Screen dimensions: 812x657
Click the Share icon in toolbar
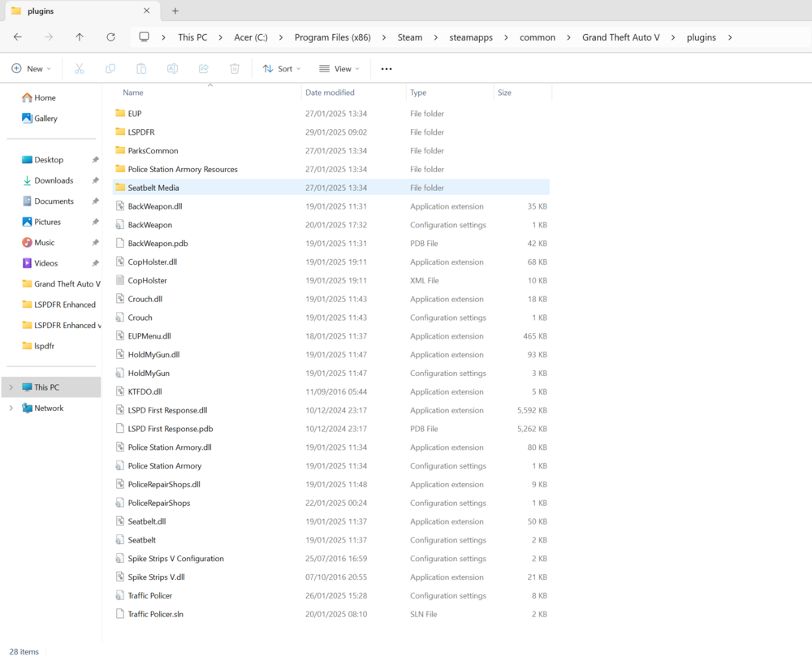point(204,69)
